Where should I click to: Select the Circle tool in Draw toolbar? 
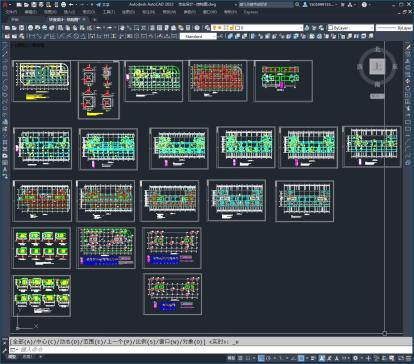coord(5,87)
